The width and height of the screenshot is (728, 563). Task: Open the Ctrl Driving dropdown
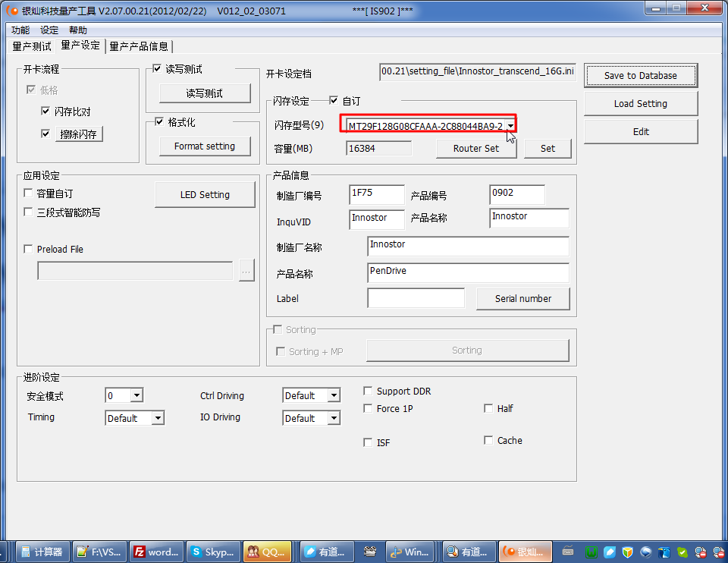click(334, 395)
